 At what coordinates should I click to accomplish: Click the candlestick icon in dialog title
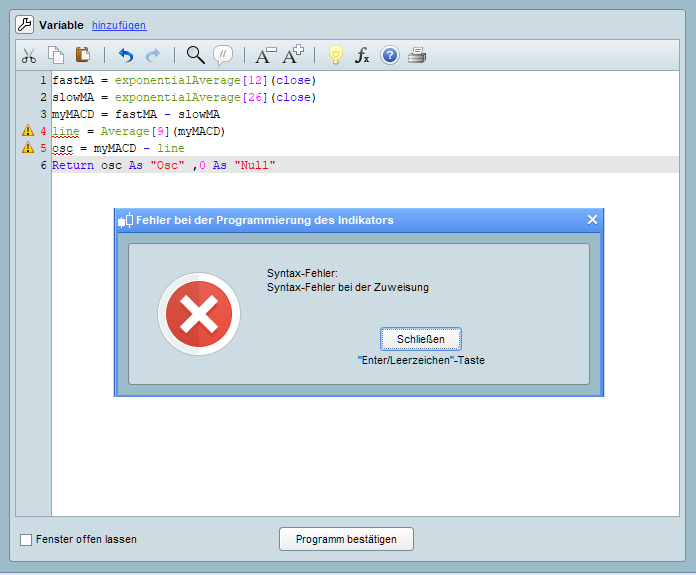126,220
